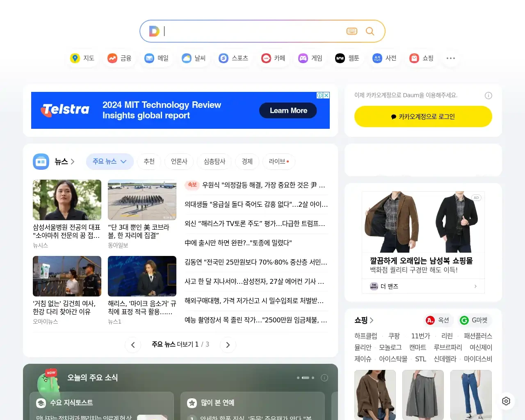The height and width of the screenshot is (420, 525).
Task: Open the 금융 finance shortcut icon
Action: (x=112, y=58)
